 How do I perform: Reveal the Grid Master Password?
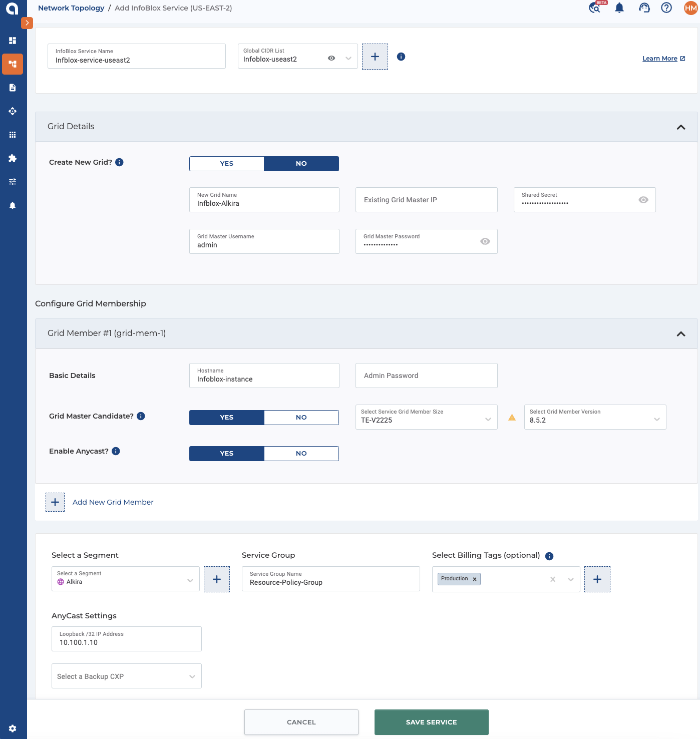[x=485, y=241]
